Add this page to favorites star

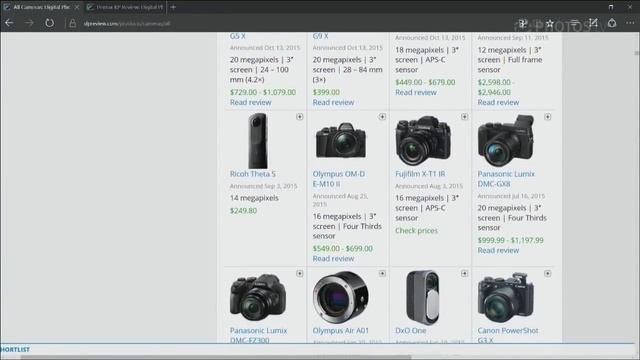point(549,23)
